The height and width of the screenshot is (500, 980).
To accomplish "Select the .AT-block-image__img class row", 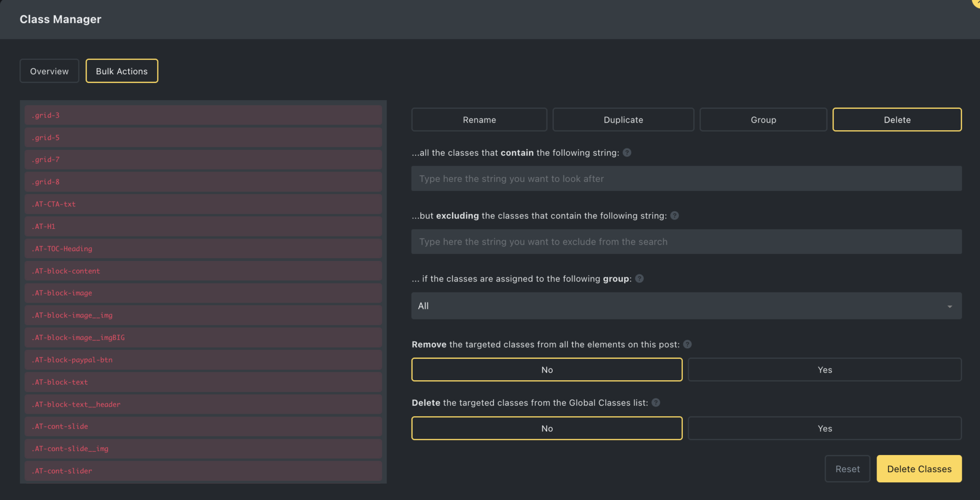I will click(203, 315).
